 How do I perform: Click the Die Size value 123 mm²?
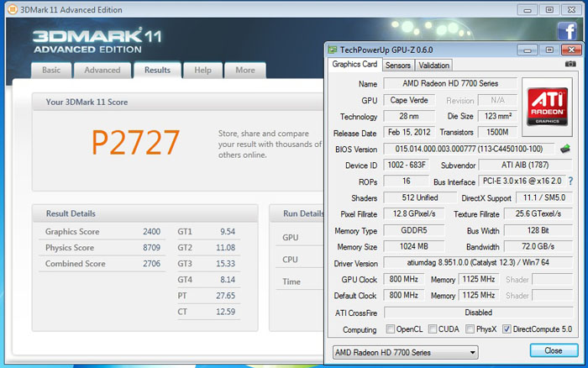click(x=497, y=116)
